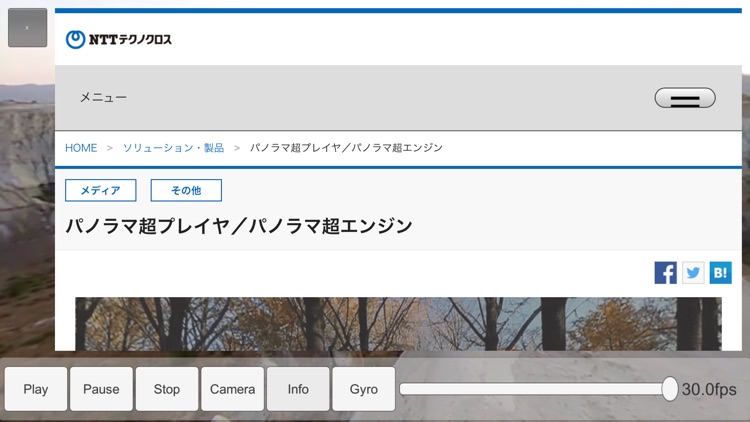This screenshot has height=422, width=750.
Task: Click page title パノラマ超プレイヤ／パノラマ超エンジン heading
Action: pos(239,226)
